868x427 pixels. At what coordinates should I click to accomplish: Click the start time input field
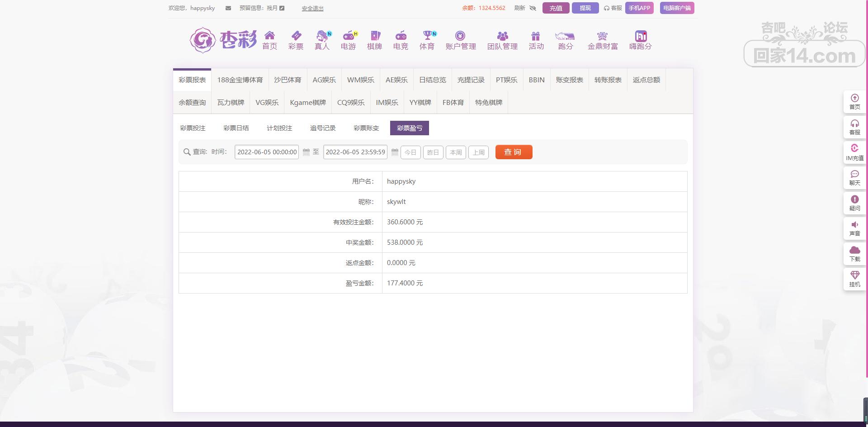pyautogui.click(x=267, y=152)
